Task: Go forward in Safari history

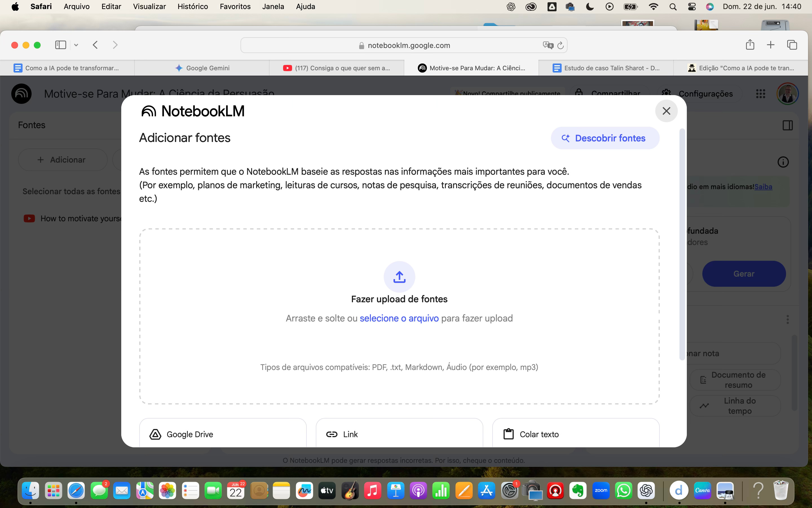Action: coord(115,45)
